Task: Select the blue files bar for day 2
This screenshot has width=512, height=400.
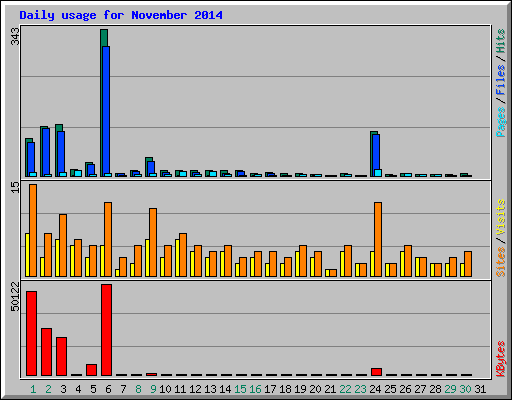Action: click(46, 152)
